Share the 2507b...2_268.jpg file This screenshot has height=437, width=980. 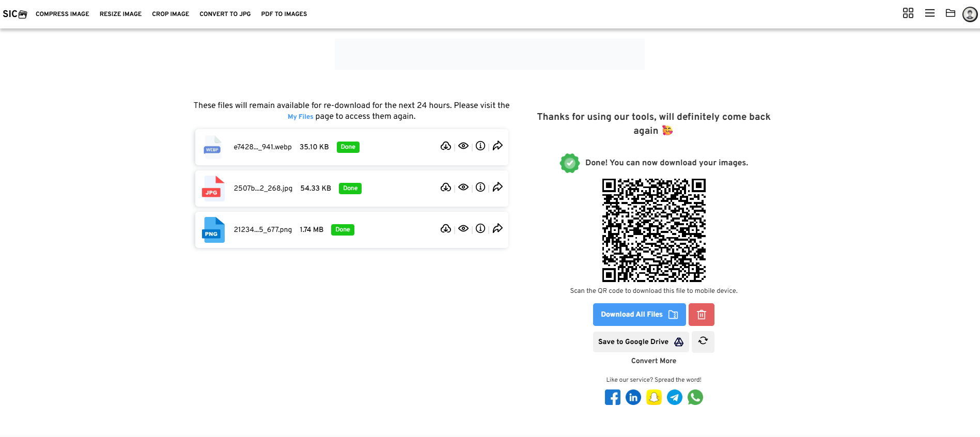pyautogui.click(x=497, y=188)
